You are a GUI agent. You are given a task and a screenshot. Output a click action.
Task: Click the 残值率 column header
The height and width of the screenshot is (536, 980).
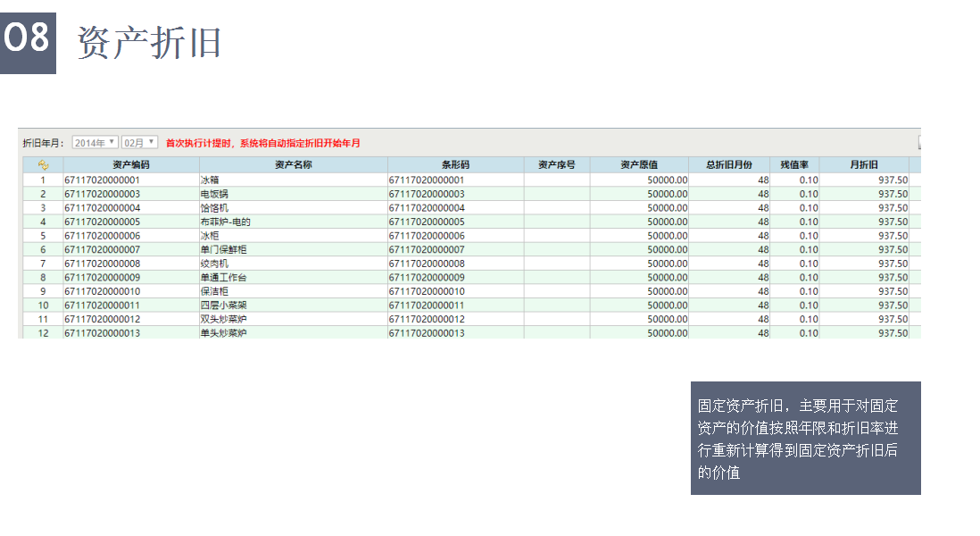(x=794, y=165)
